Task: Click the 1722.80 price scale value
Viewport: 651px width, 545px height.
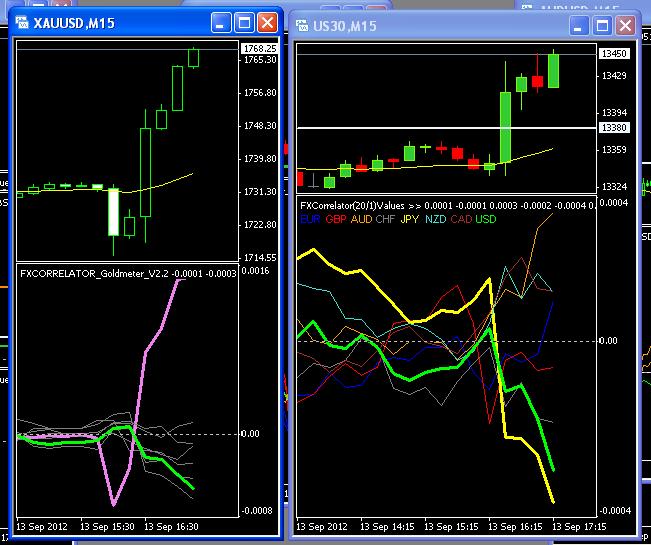Action: (260, 225)
